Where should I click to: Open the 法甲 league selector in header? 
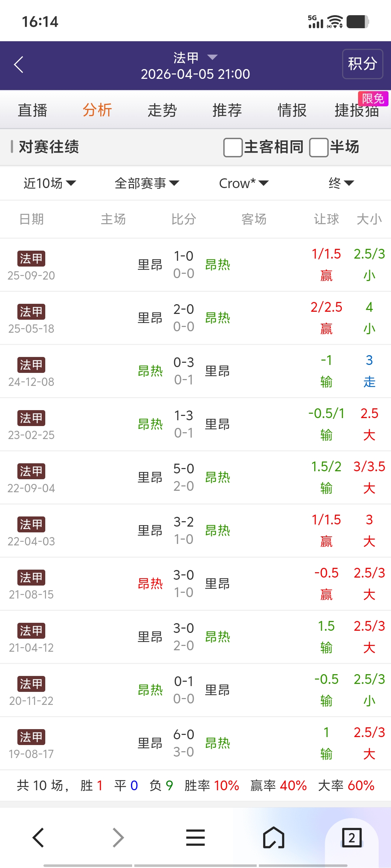pyautogui.click(x=195, y=58)
